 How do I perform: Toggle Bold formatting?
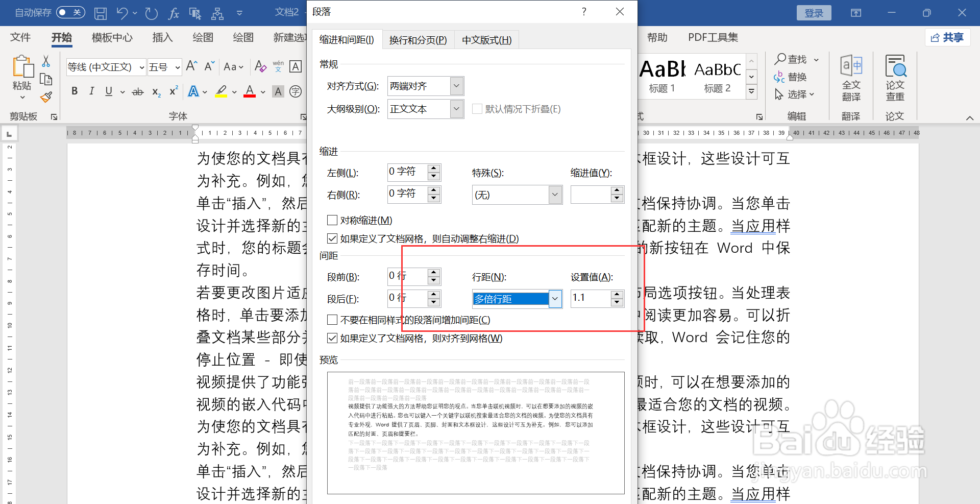[75, 91]
